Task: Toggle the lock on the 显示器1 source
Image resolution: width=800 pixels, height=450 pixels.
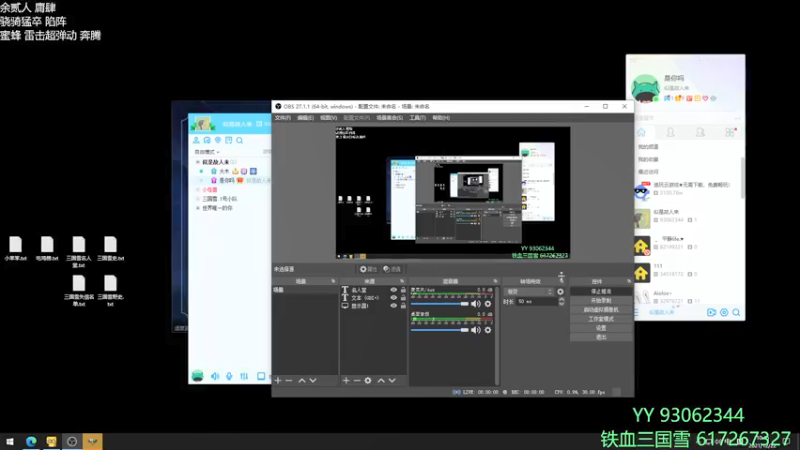Action: coord(403,306)
